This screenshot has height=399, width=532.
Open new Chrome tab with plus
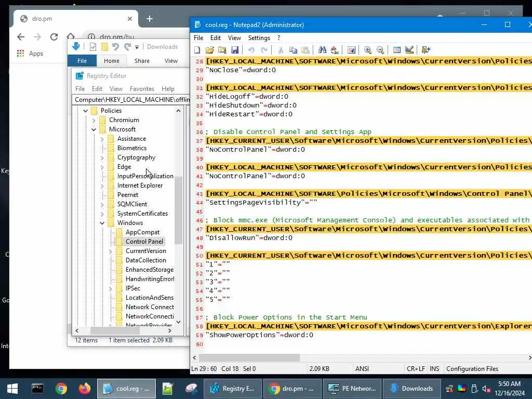(149, 19)
